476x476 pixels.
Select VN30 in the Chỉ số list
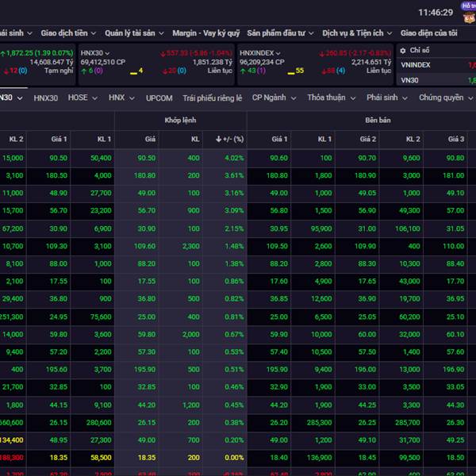coord(409,80)
